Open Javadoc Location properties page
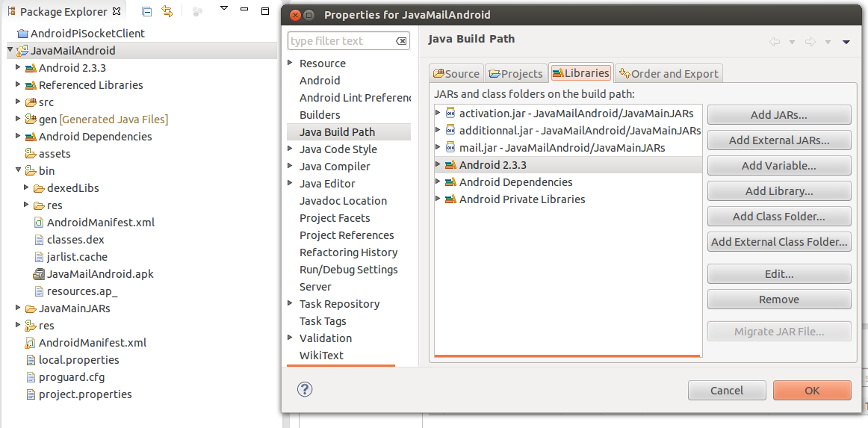The height and width of the screenshot is (428, 868). tap(343, 200)
